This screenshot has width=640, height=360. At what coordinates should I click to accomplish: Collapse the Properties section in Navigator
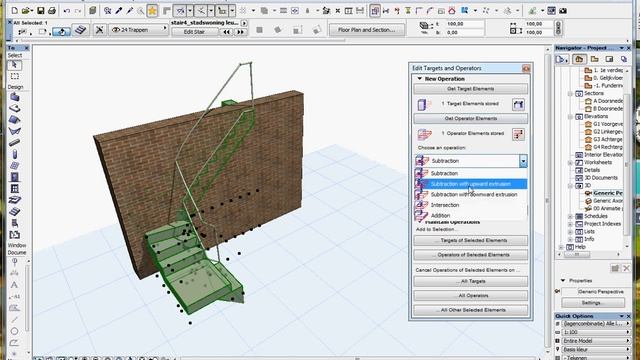point(563,280)
